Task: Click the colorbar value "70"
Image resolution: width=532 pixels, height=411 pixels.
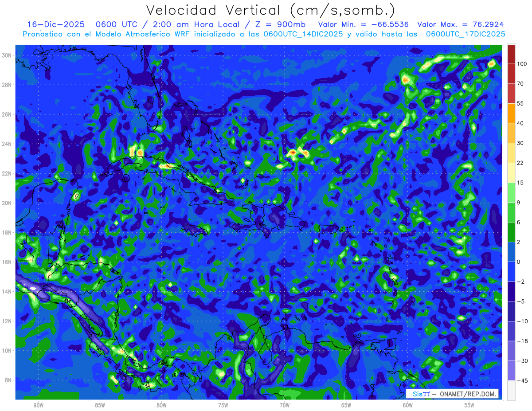Action: [520, 84]
